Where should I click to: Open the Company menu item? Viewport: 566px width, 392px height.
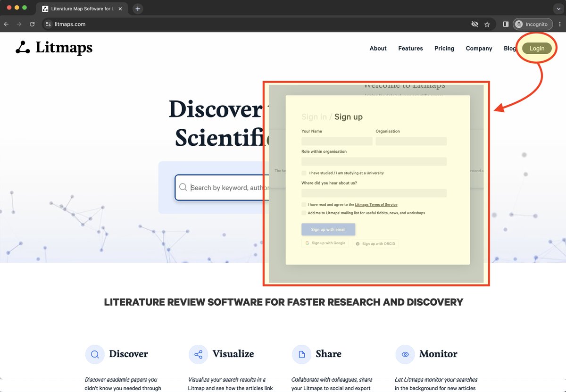(x=479, y=48)
